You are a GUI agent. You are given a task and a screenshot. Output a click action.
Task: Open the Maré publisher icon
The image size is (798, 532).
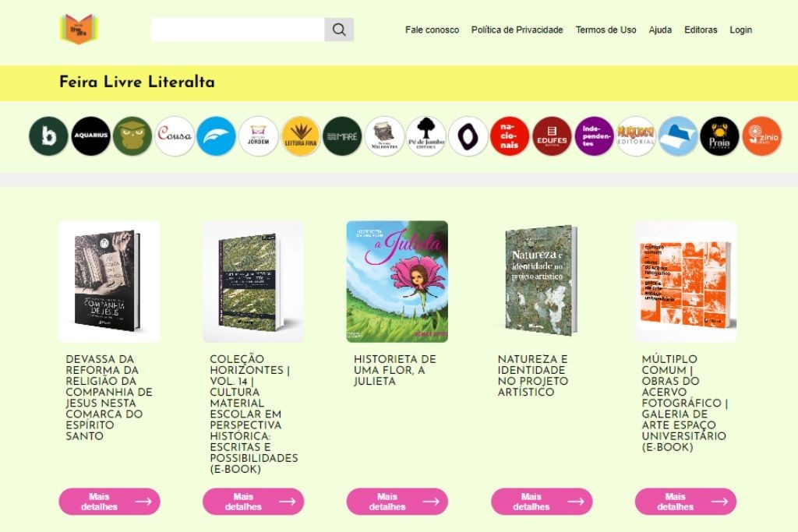click(x=342, y=136)
